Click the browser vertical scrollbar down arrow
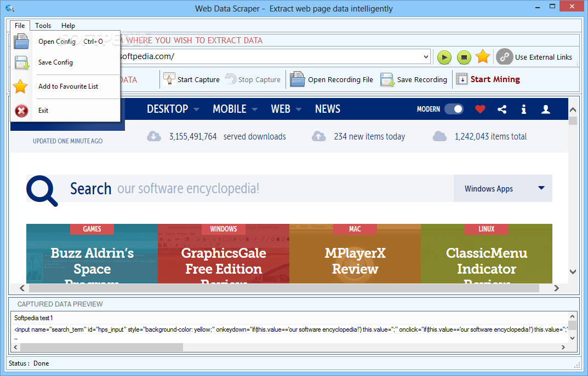This screenshot has width=588, height=376. click(573, 271)
